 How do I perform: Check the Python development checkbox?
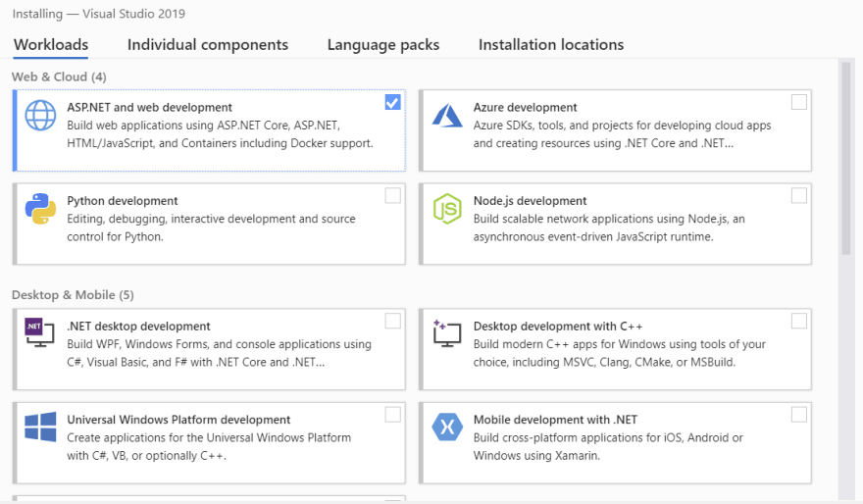392,196
